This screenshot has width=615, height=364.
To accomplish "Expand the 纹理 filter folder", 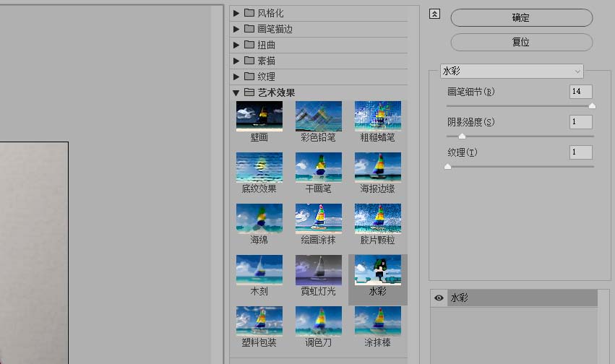I will [x=236, y=77].
